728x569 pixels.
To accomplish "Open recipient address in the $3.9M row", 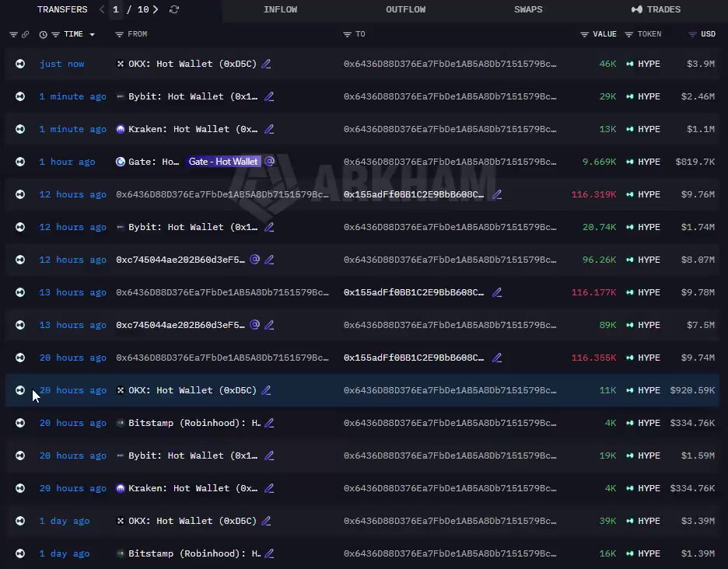I will pyautogui.click(x=450, y=64).
